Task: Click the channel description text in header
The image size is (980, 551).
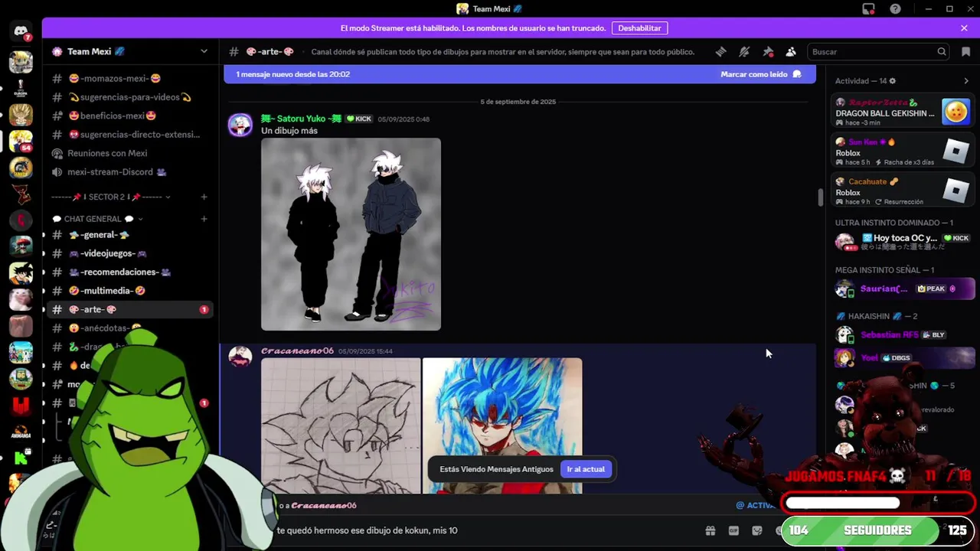Action: (x=502, y=51)
